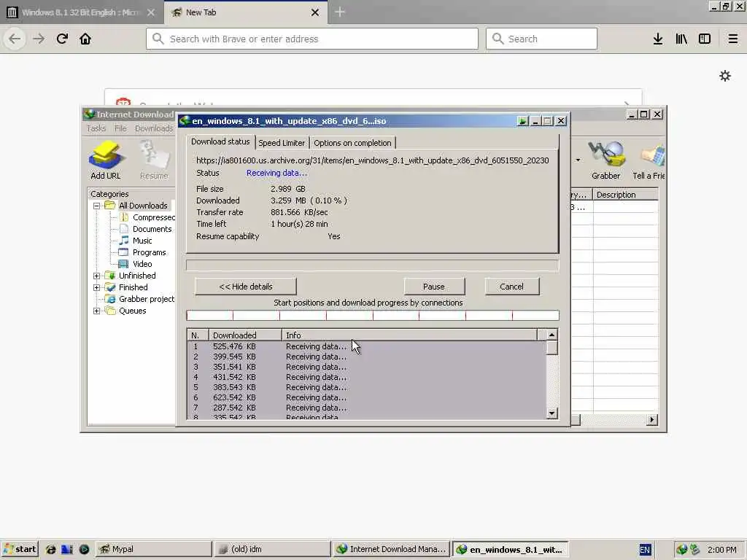747x560 pixels.
Task: Click the green arrow icon in download dialog title bar
Action: click(522, 121)
